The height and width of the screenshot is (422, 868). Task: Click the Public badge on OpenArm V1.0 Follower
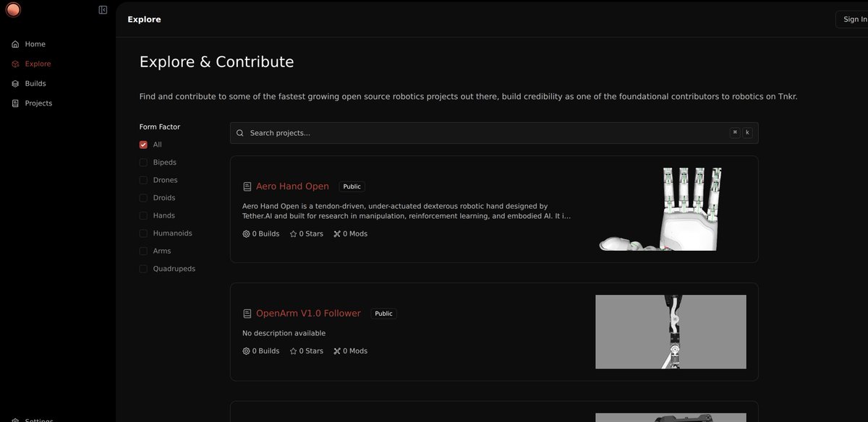click(383, 314)
